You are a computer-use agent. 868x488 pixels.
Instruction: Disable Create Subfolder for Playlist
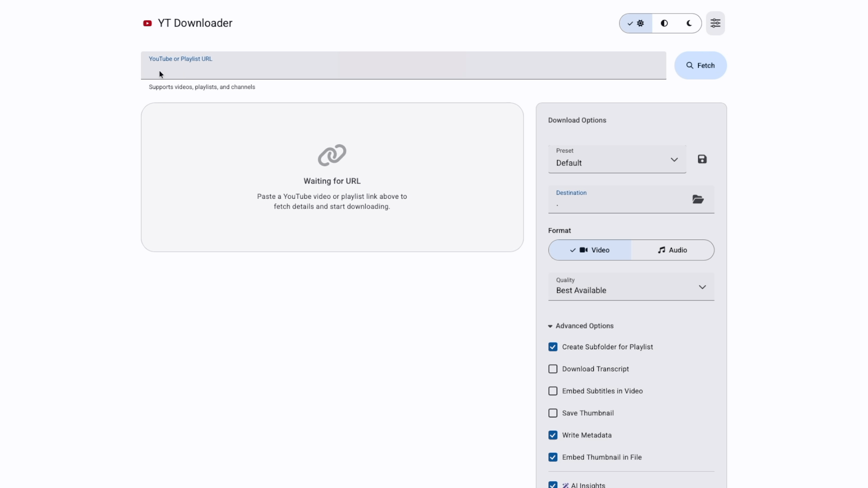[x=553, y=347]
